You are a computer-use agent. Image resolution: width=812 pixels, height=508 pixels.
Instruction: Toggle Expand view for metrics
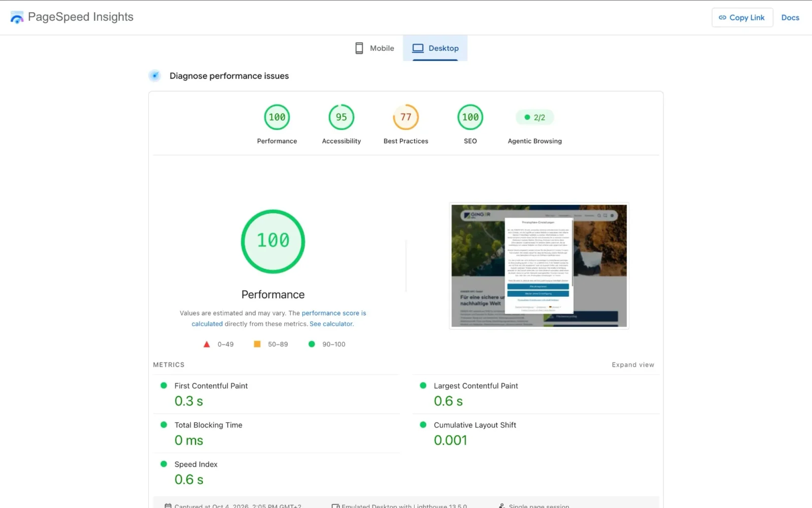pos(633,365)
